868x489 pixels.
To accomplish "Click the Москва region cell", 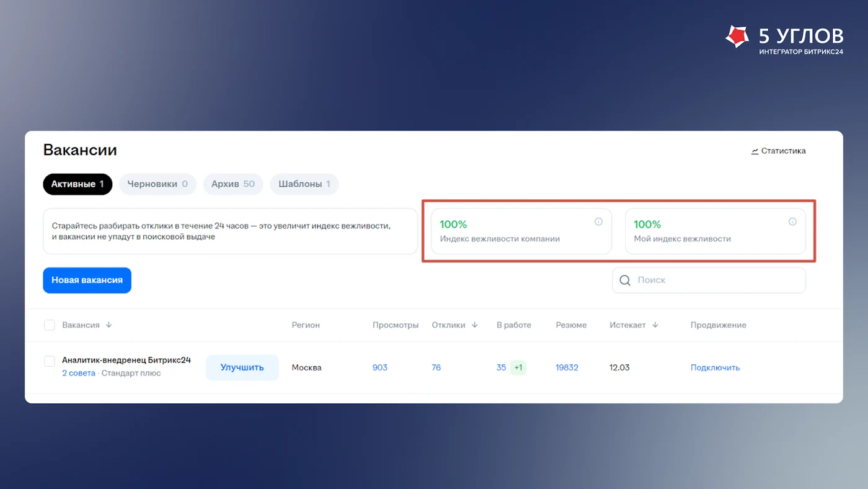I will tap(307, 368).
